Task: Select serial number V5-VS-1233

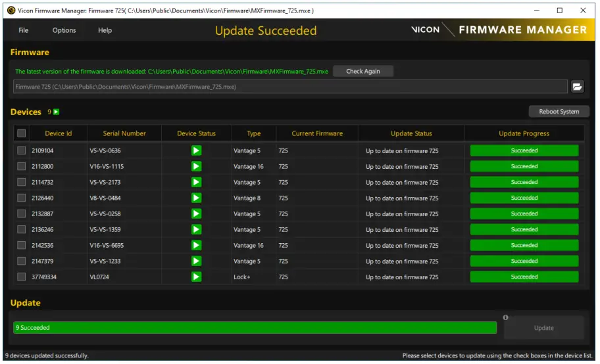Action: (105, 261)
